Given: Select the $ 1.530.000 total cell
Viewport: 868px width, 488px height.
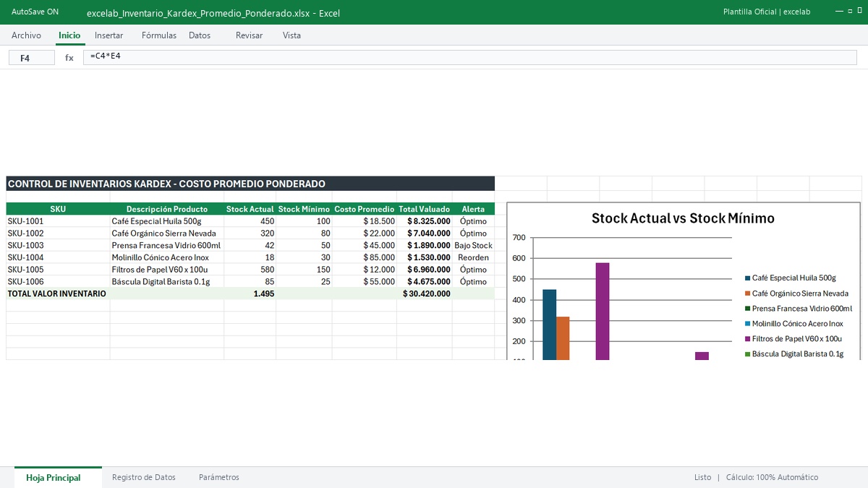Looking at the screenshot, I should pos(425,257).
